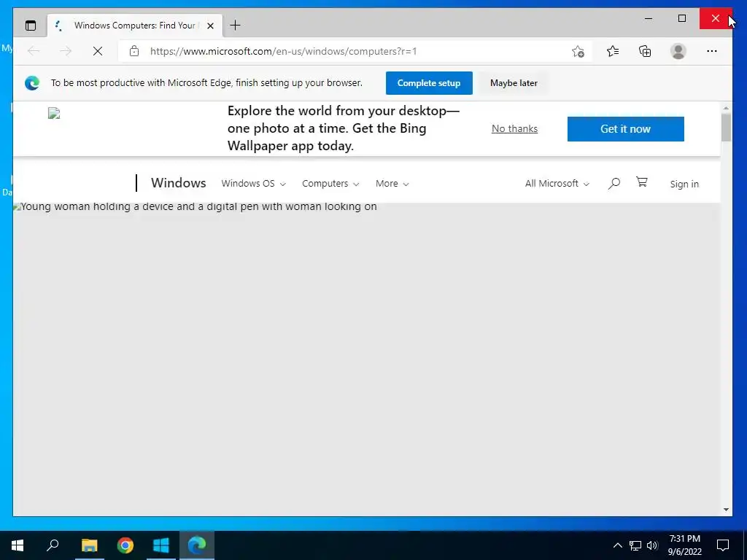Maximize the Edge window

click(x=682, y=18)
